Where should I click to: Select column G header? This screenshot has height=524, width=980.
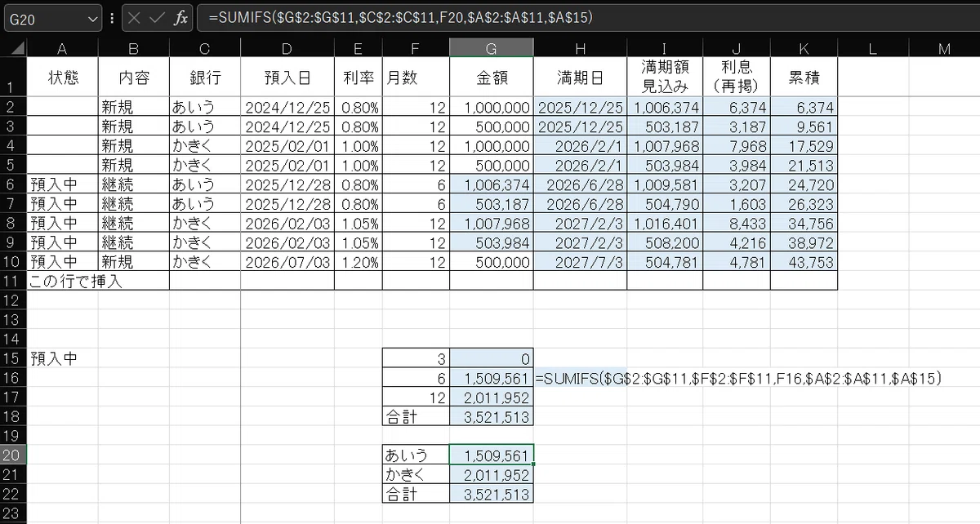pyautogui.click(x=491, y=49)
